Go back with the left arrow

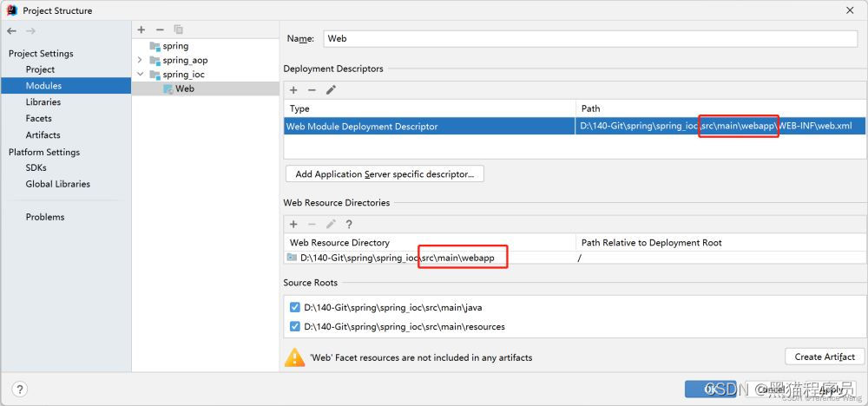click(x=11, y=31)
